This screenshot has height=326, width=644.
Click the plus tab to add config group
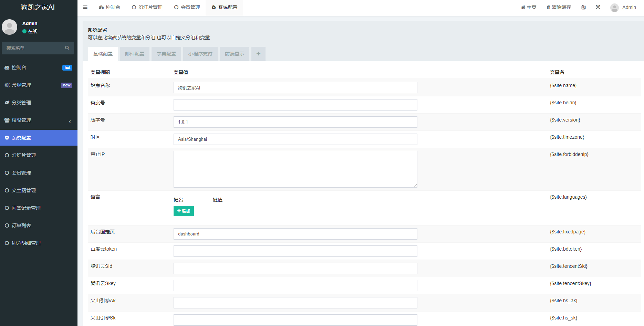pos(258,54)
